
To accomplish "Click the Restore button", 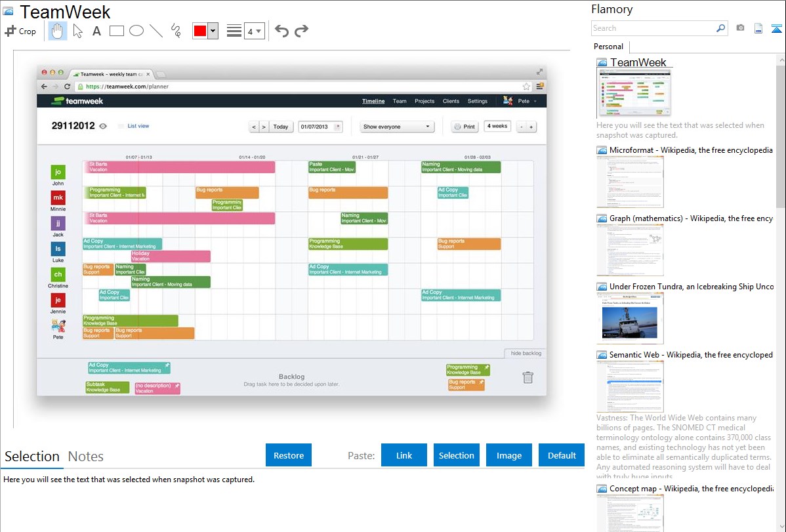I will pyautogui.click(x=289, y=455).
